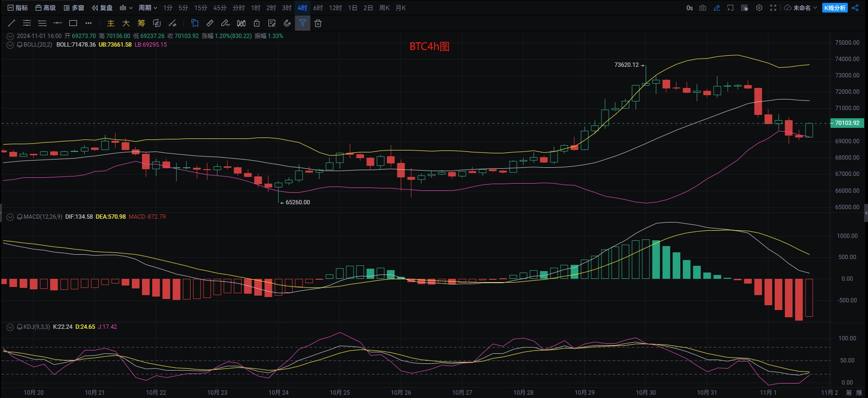Click the share icon
The width and height of the screenshot is (868, 398).
pos(855,8)
